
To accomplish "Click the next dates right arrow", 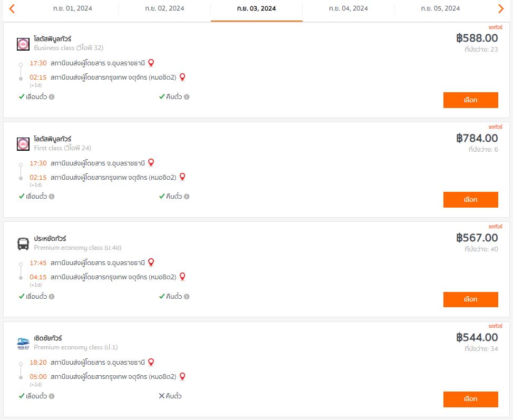I will (501, 8).
